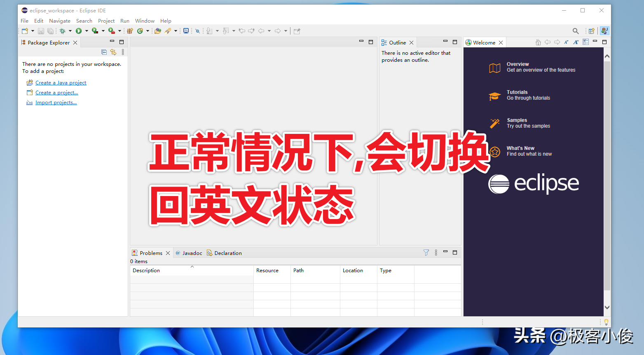This screenshot has height=355, width=644.
Task: Click the New Java Project toolbar icon
Action: click(x=130, y=31)
